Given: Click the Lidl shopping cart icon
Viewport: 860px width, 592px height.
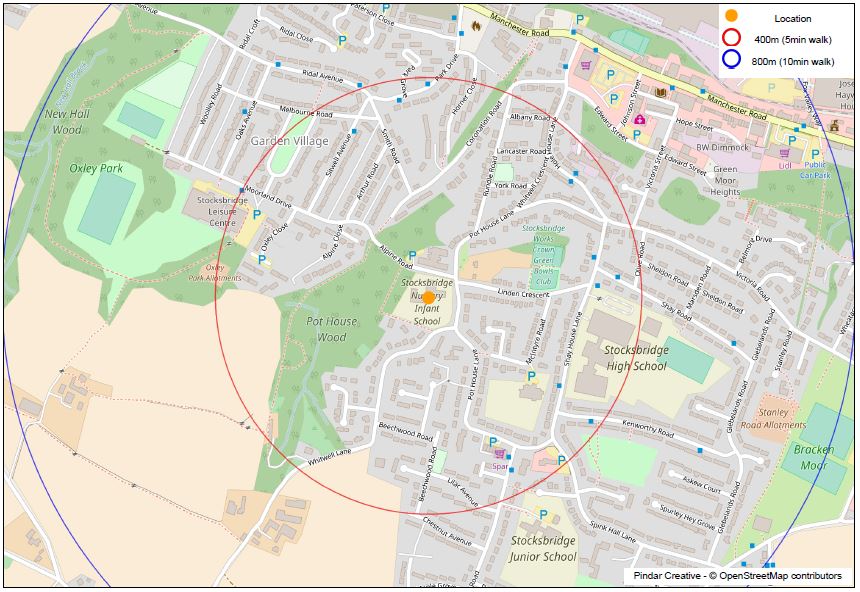Looking at the screenshot, I should tap(784, 153).
